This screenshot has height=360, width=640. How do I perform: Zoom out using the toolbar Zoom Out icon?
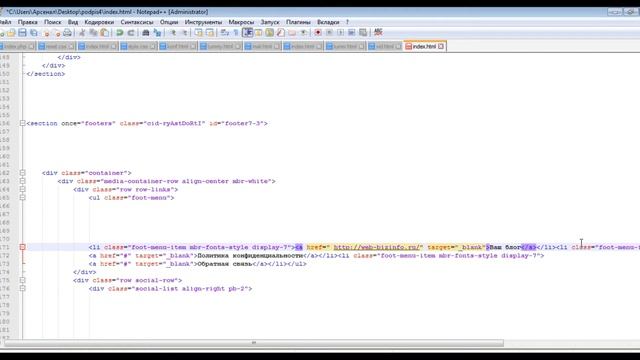coord(184,33)
